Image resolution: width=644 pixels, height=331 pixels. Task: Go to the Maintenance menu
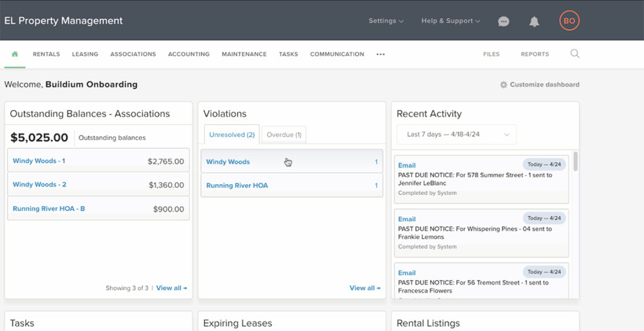[244, 55]
